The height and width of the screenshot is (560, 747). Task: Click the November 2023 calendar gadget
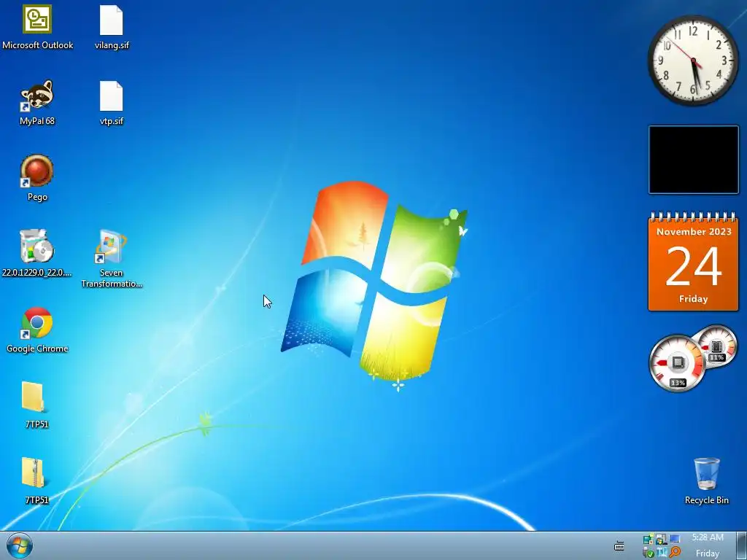click(693, 262)
